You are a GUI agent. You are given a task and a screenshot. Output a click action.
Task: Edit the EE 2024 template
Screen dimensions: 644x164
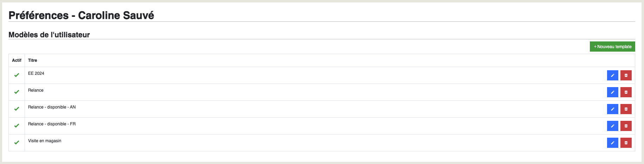click(612, 76)
